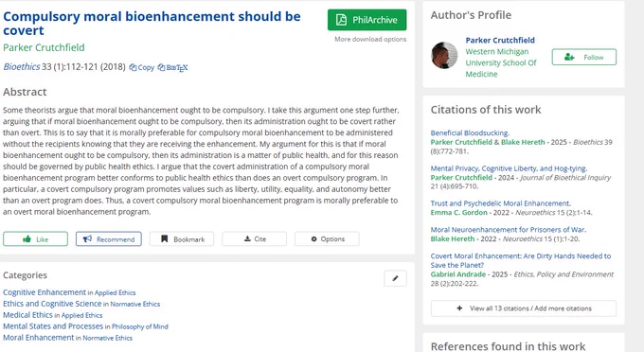Open Parker Crutchfield profile name link

[500, 40]
